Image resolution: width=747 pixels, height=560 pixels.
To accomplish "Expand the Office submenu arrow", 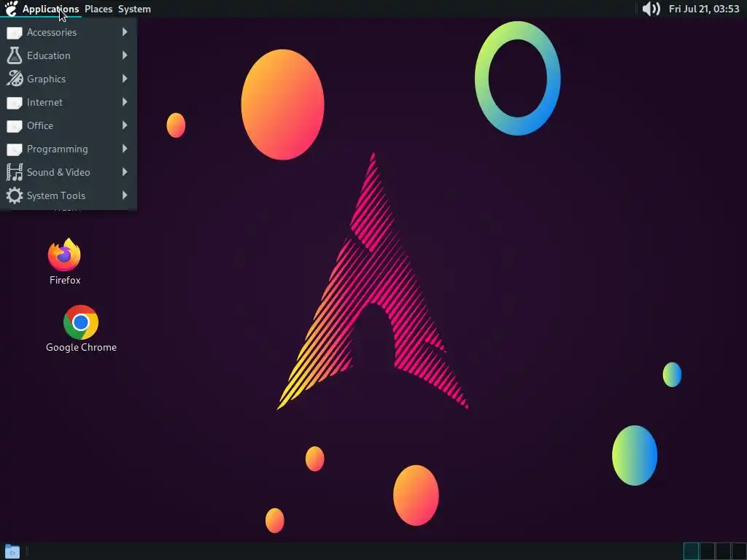I will point(125,125).
